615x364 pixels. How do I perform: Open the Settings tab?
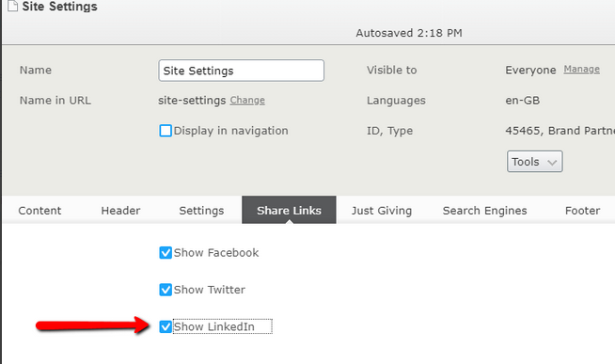click(x=201, y=211)
